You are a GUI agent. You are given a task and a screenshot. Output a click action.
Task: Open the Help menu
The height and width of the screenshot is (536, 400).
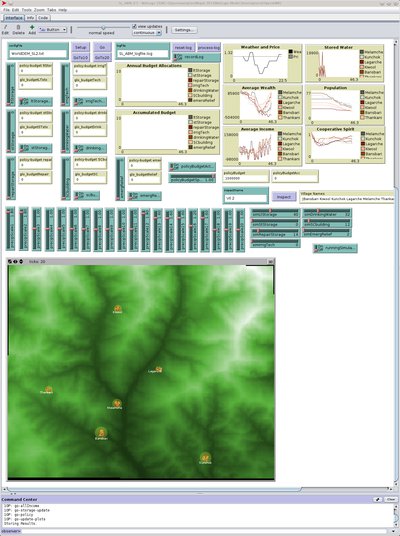point(62,10)
